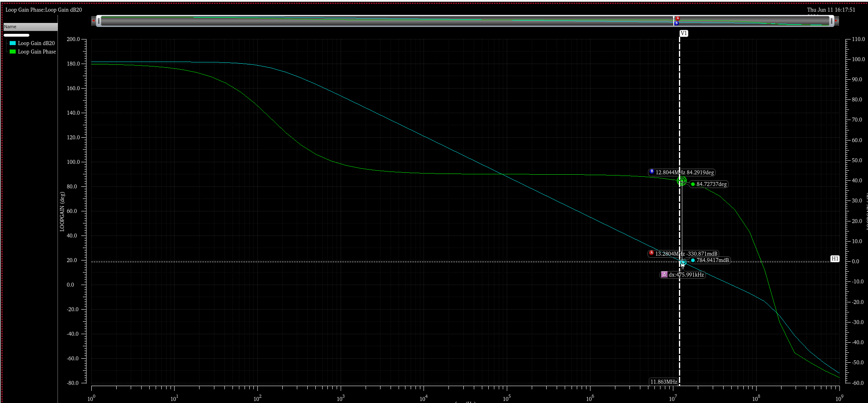Click the "dx:475.991kHz" delta readout
Image resolution: width=868 pixels, height=403 pixels.
(x=686, y=275)
